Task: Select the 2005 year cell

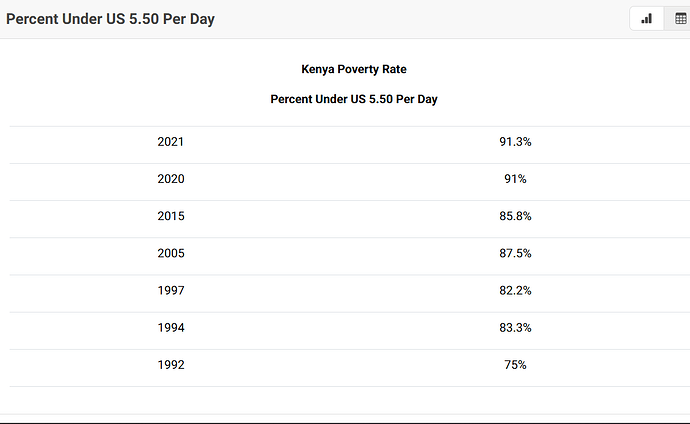Action: coord(171,254)
